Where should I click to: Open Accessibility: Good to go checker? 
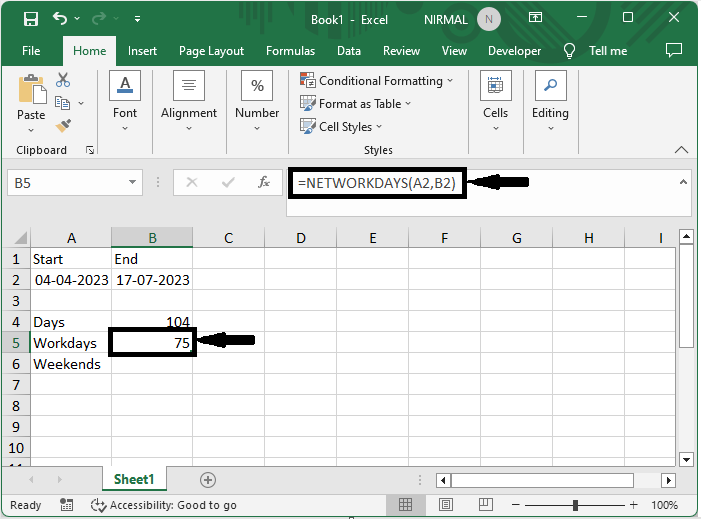click(164, 505)
